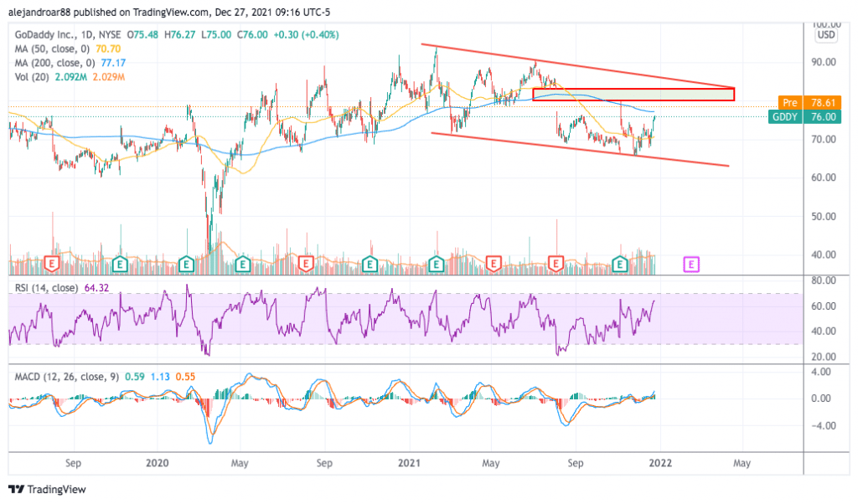Click the 0.00 MACD axis label
Viewport: 858px width, 504px height.
[x=821, y=399]
